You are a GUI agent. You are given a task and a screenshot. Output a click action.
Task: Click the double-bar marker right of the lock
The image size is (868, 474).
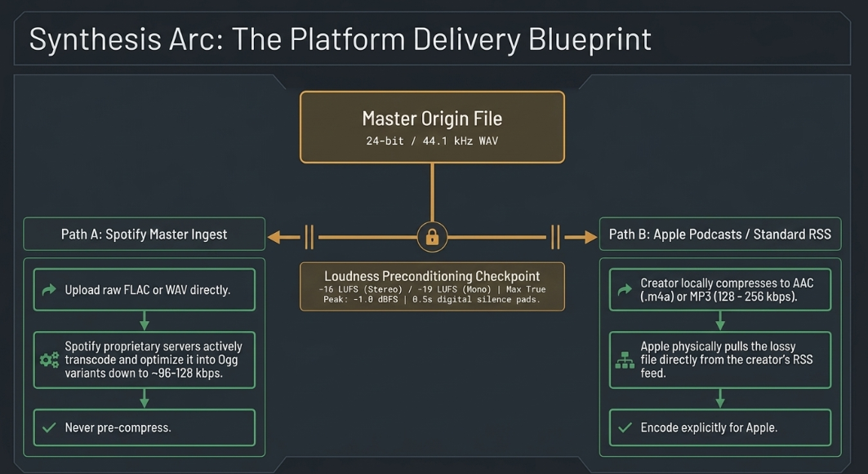click(x=555, y=238)
